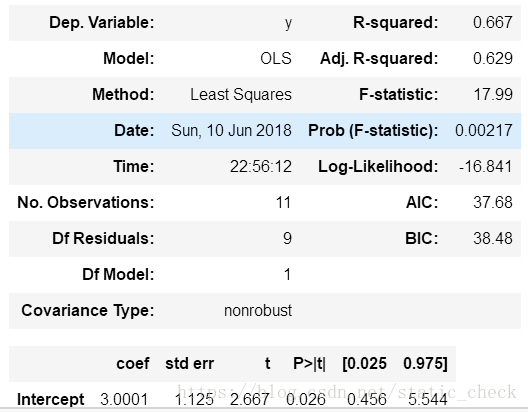Click the method value 'Least Squares'

(241, 95)
